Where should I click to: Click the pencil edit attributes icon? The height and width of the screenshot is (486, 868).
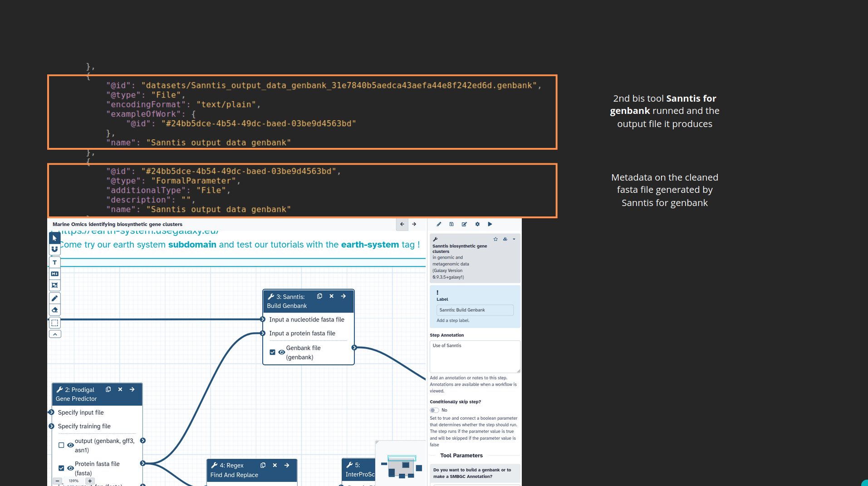point(439,224)
